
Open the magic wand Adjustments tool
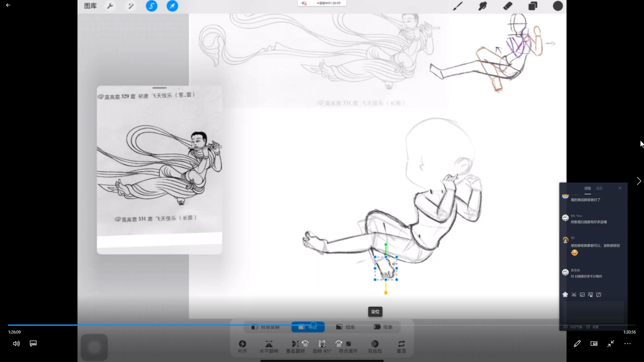click(x=131, y=6)
